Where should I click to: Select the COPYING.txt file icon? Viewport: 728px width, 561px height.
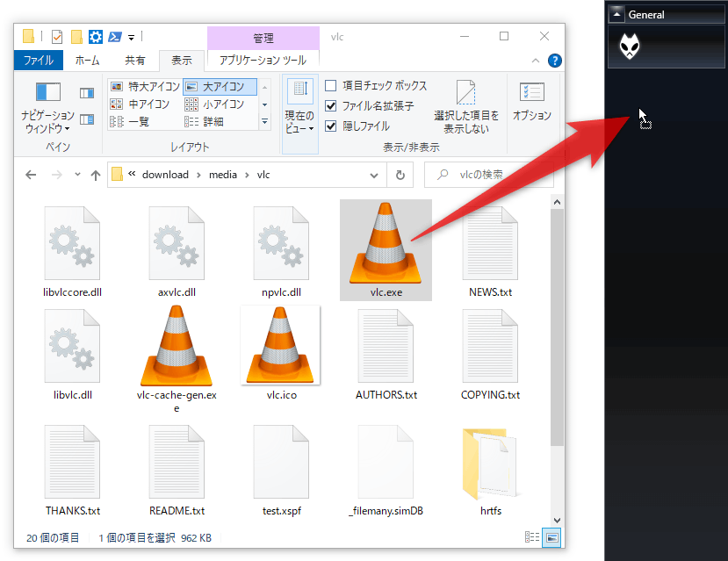point(490,346)
